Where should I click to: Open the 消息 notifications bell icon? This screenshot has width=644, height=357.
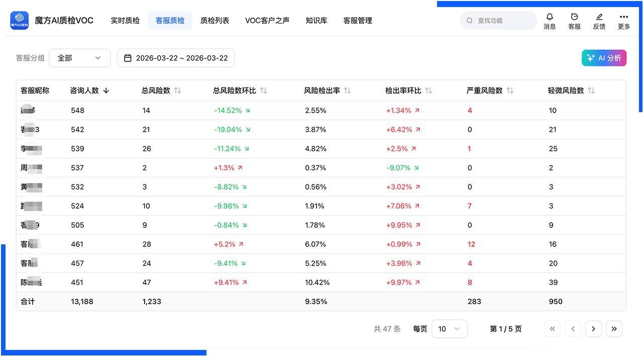click(550, 17)
